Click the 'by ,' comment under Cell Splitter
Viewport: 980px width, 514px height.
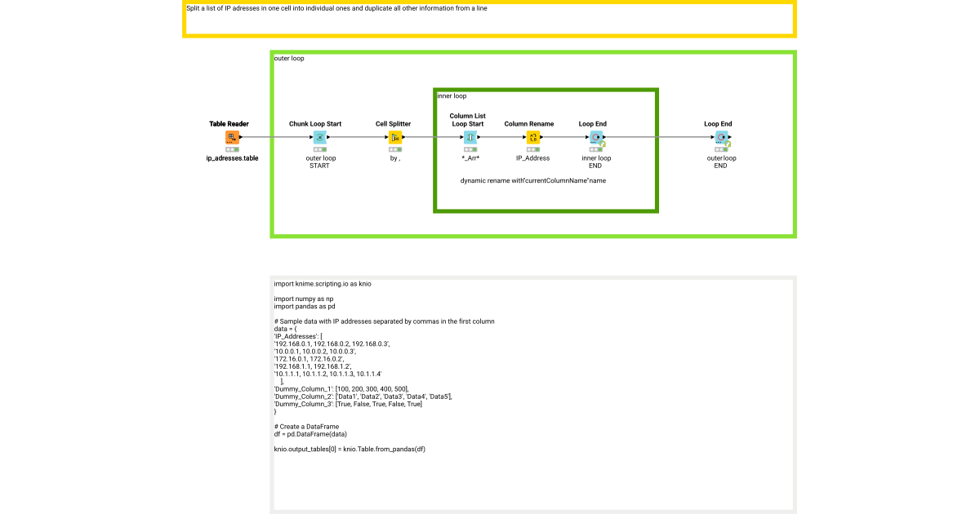(395, 158)
